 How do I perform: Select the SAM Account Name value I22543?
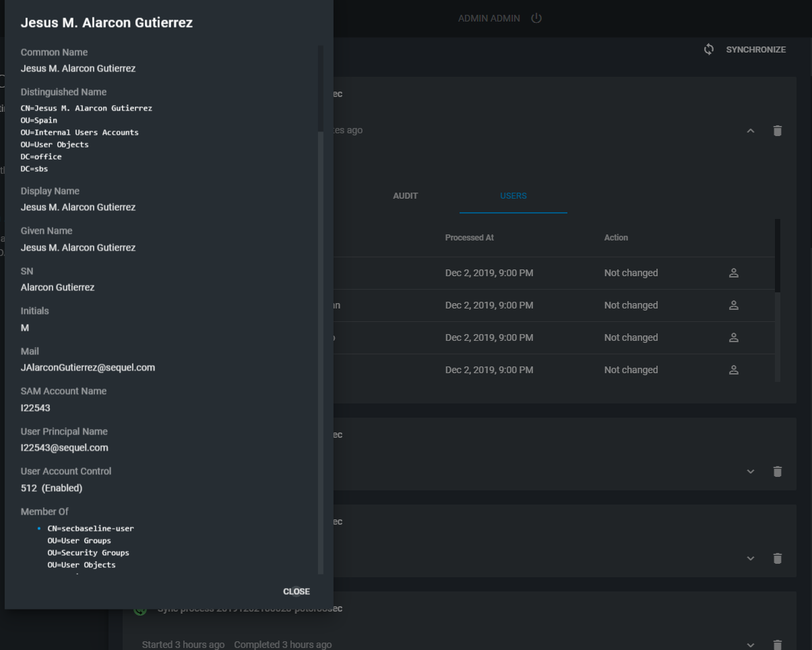(x=36, y=408)
